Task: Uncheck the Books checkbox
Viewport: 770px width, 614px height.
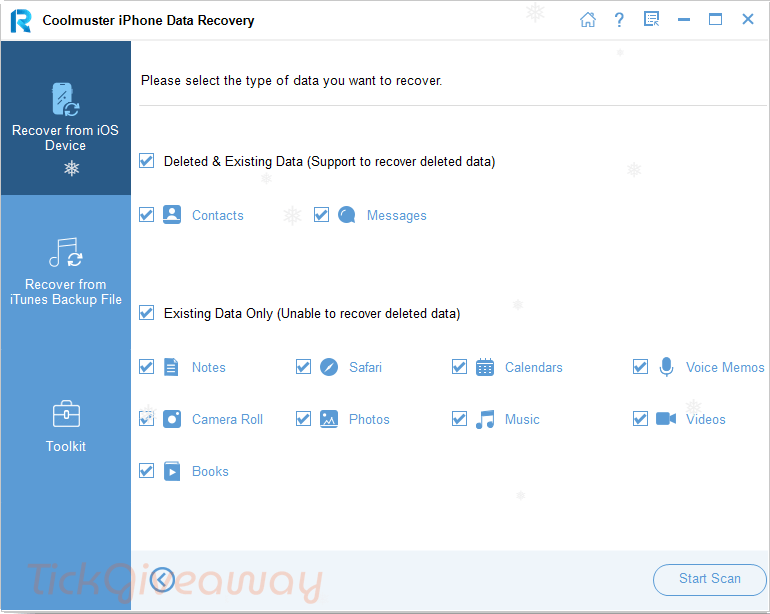Action: (146, 471)
